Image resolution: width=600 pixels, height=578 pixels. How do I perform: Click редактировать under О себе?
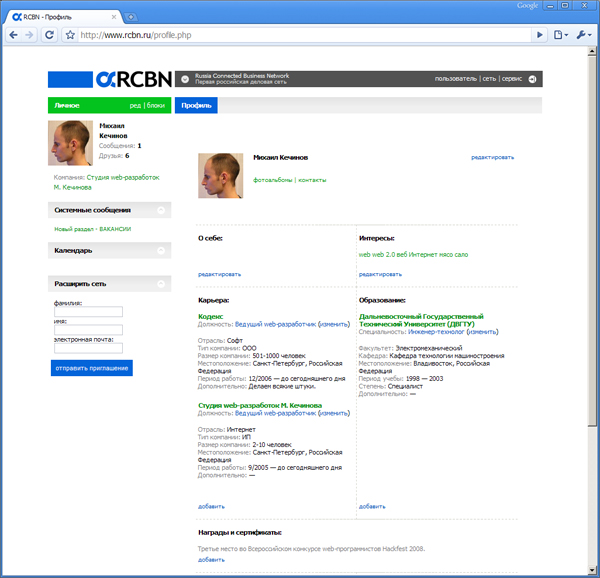219,274
